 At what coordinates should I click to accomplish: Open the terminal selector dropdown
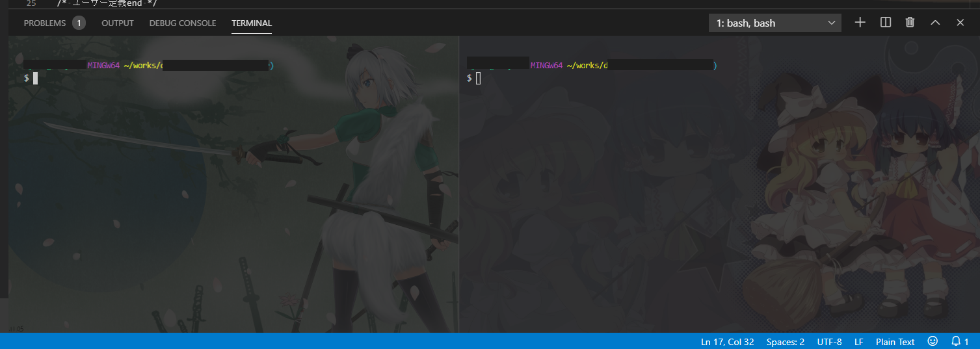[x=775, y=23]
